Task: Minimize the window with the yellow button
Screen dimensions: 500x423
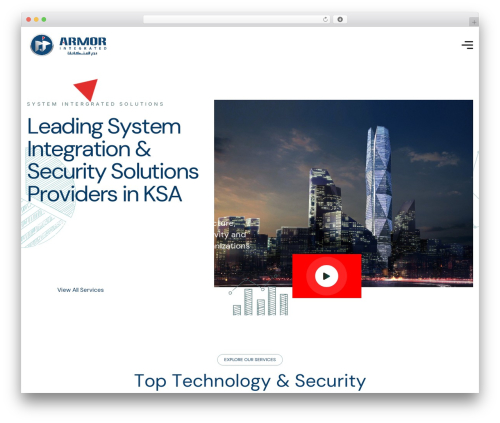Action: point(36,20)
